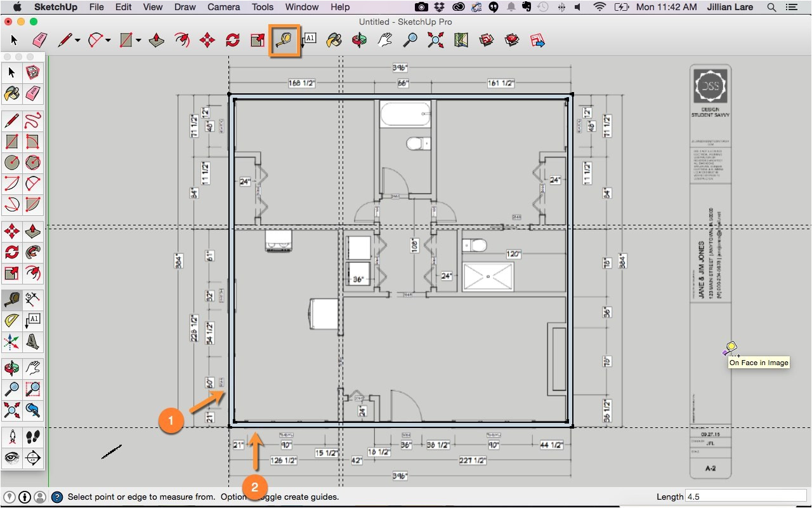812x508 pixels.
Task: Open the Draw menu
Action: pos(185,7)
